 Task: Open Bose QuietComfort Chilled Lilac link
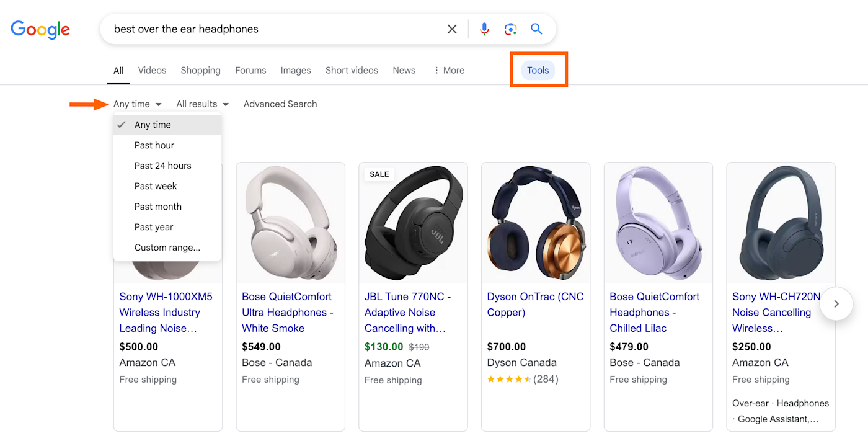(654, 313)
